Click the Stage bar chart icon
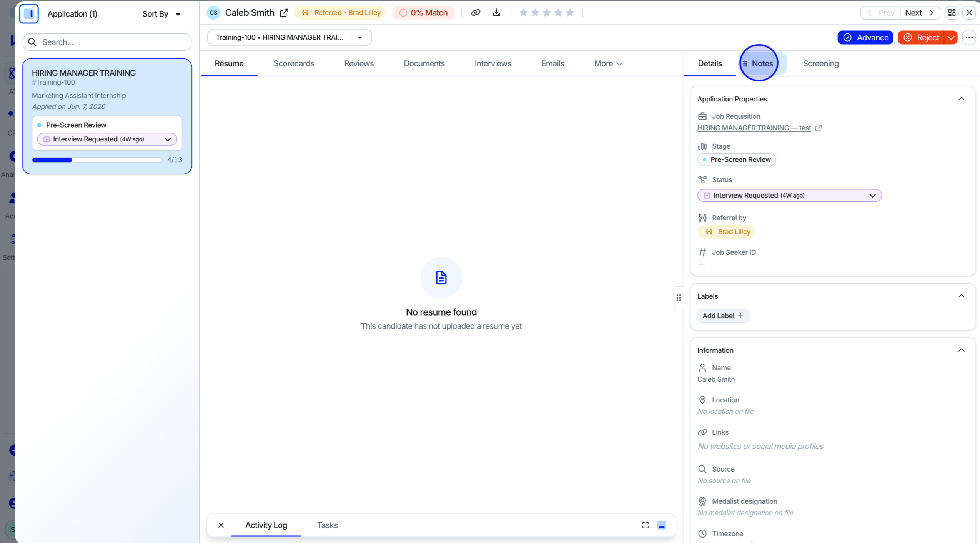980x543 pixels. (x=702, y=146)
